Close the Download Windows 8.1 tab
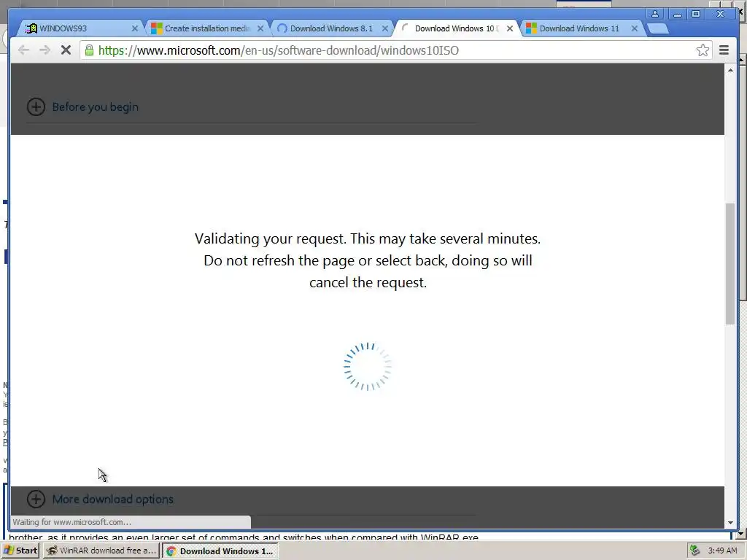The height and width of the screenshot is (560, 747). (x=385, y=28)
